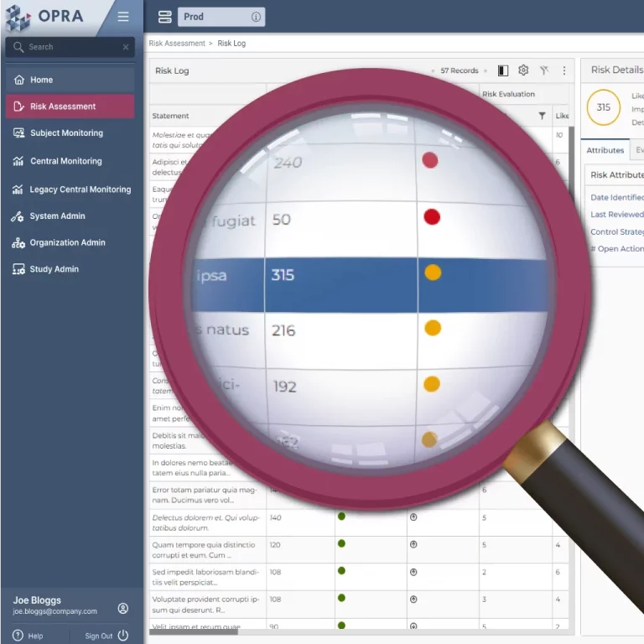This screenshot has width=644, height=644.
Task: Open the info icon in the Prod selector
Action: point(256,17)
